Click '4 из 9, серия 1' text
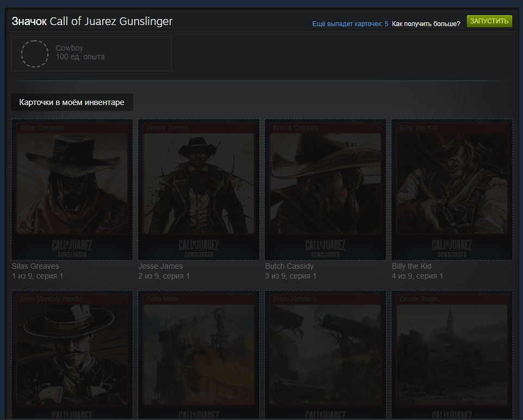 418,276
